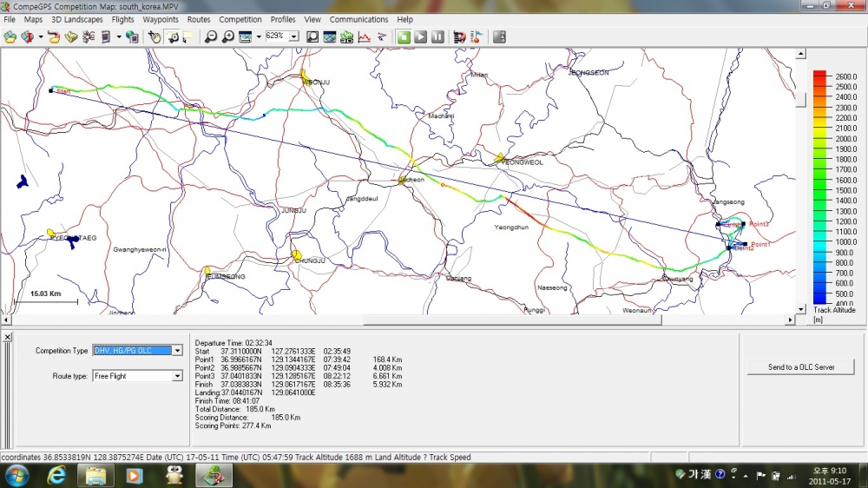Click the Open Map toolbar icon

click(x=10, y=37)
